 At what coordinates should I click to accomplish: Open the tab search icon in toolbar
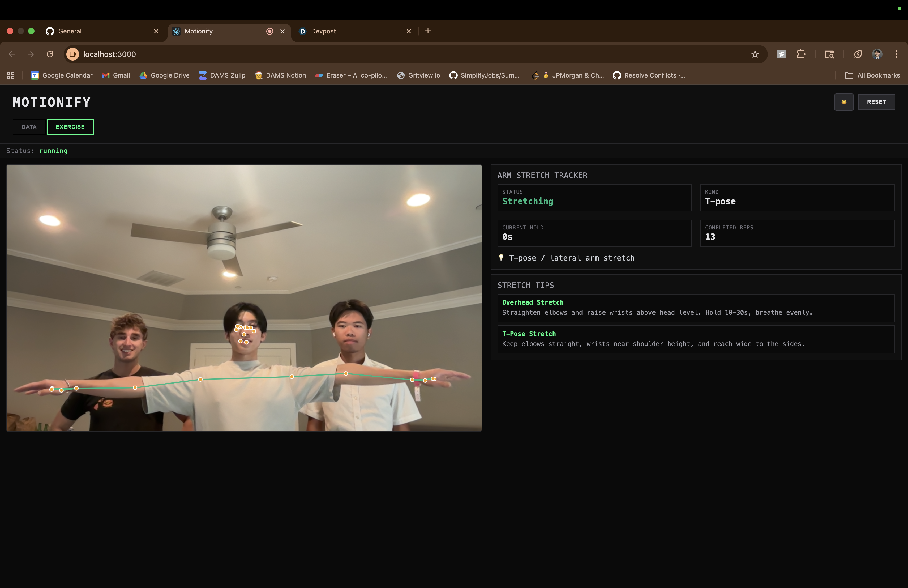(829, 54)
